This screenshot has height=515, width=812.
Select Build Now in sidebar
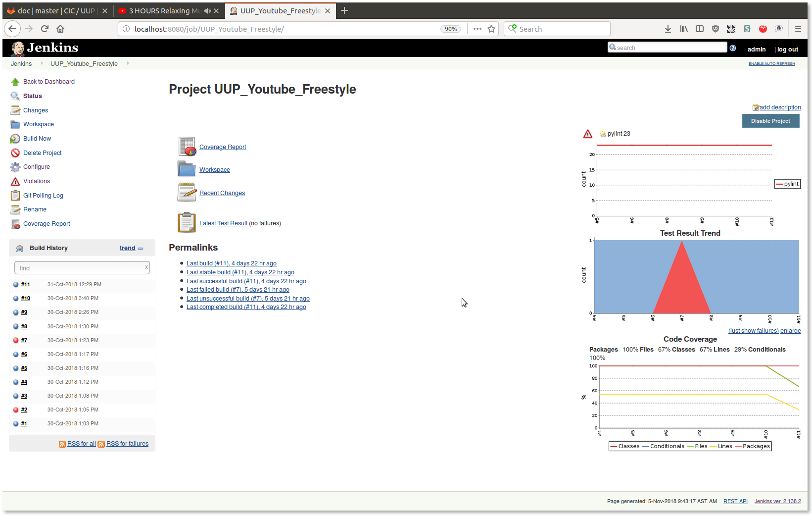37,139
